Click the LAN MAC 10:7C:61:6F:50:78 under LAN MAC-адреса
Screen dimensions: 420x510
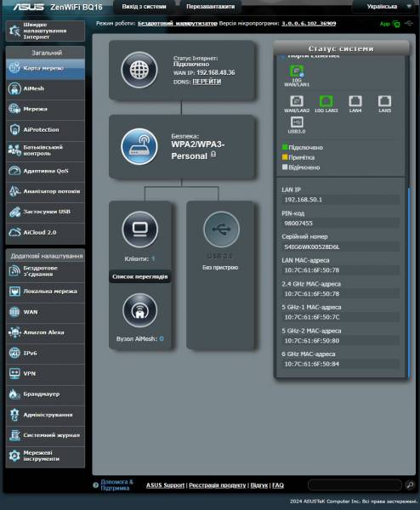point(312,270)
